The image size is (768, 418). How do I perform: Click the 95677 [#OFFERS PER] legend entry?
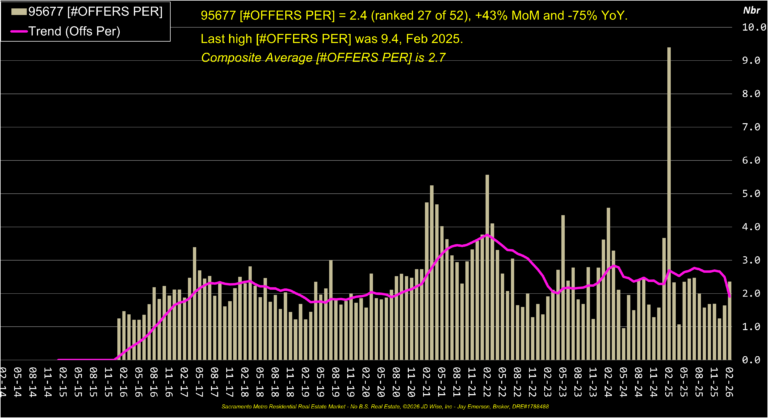tap(87, 11)
